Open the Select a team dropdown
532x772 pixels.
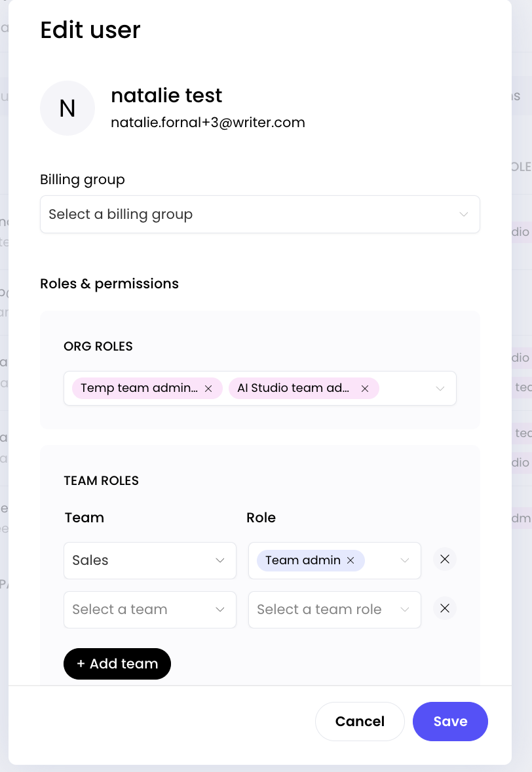150,609
